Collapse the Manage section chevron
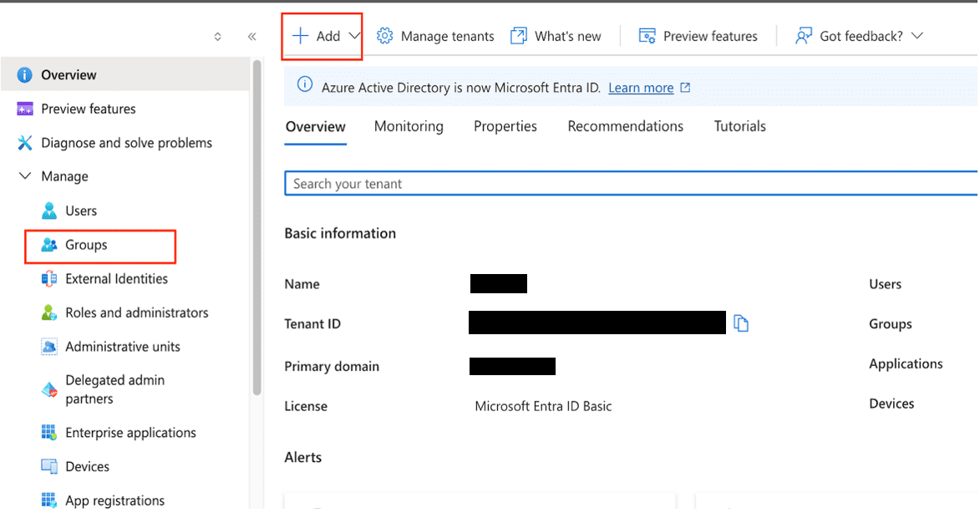 click(23, 175)
